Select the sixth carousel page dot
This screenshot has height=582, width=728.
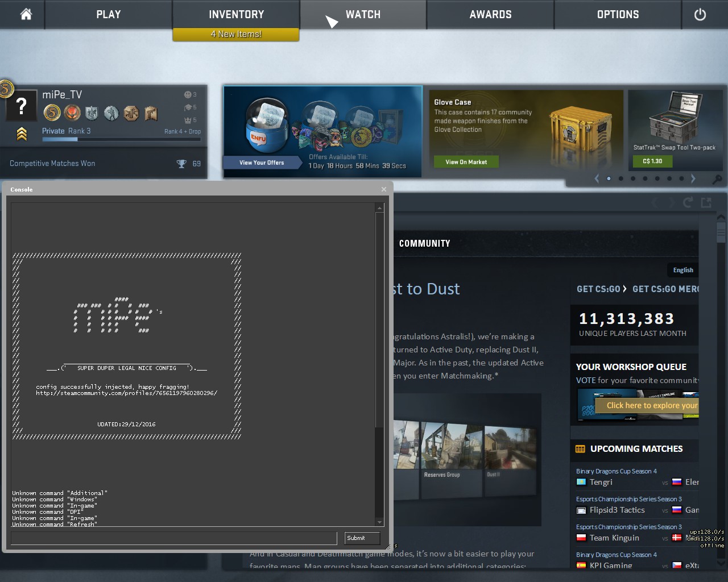point(669,178)
